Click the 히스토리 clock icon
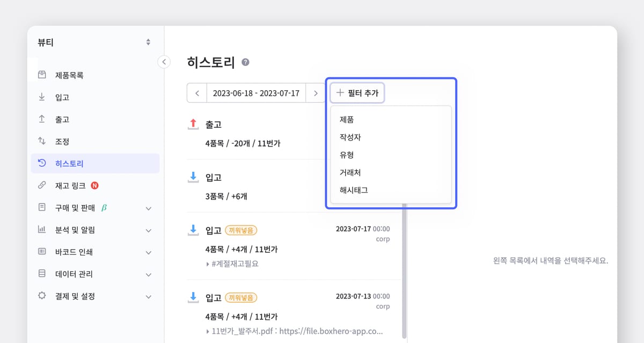 [x=43, y=163]
